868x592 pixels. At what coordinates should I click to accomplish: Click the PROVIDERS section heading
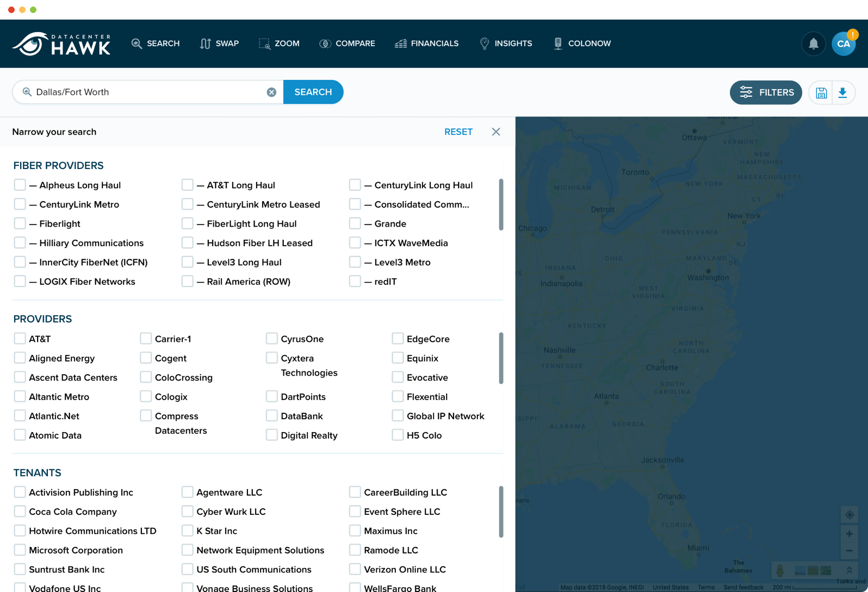[x=42, y=319]
